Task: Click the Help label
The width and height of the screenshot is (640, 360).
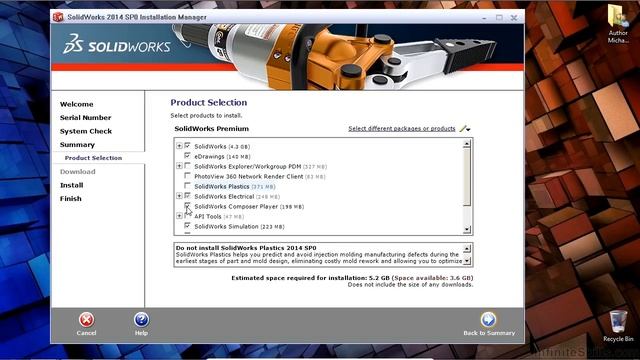Action: point(141,333)
